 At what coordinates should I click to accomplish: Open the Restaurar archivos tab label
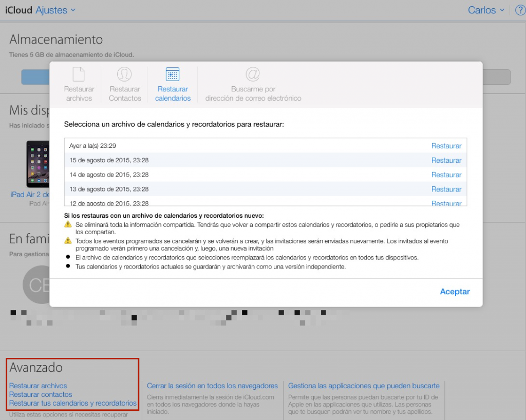[x=79, y=93]
